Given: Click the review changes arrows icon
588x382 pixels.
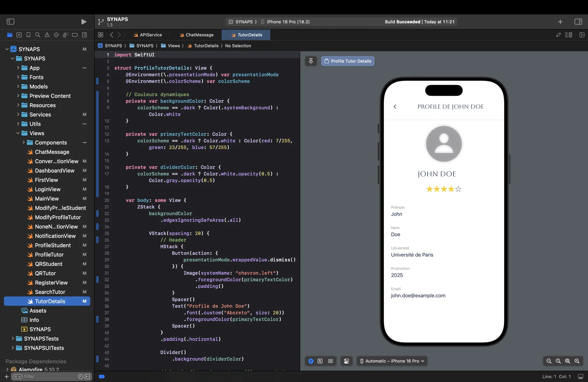Looking at the screenshot, I should pyautogui.click(x=559, y=35).
